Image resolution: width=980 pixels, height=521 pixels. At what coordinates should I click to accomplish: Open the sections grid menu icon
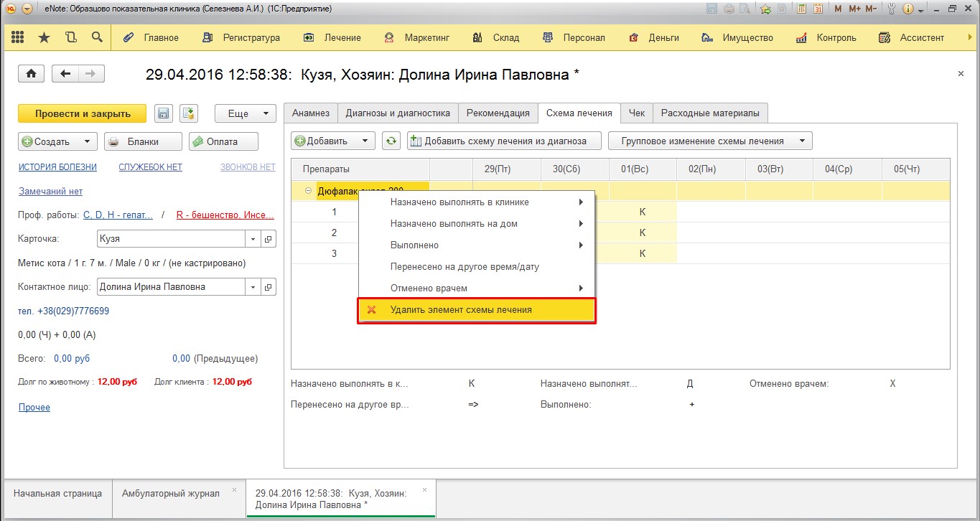(18, 37)
